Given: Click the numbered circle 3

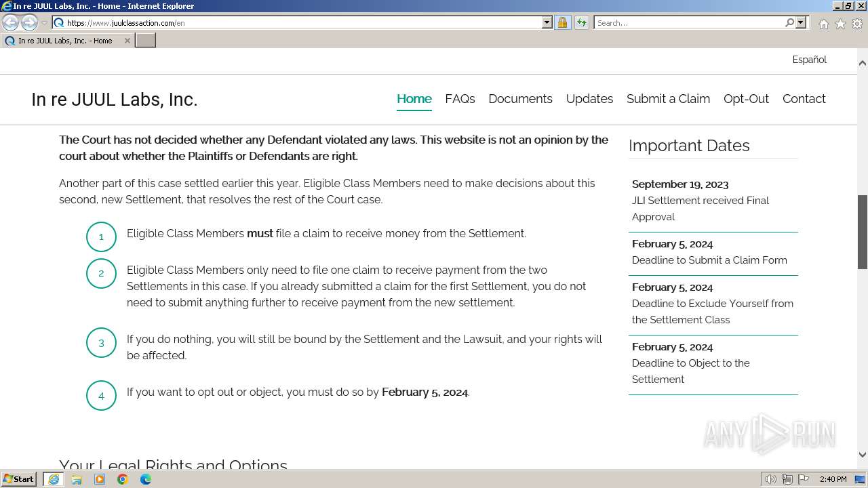Looking at the screenshot, I should coord(101,342).
